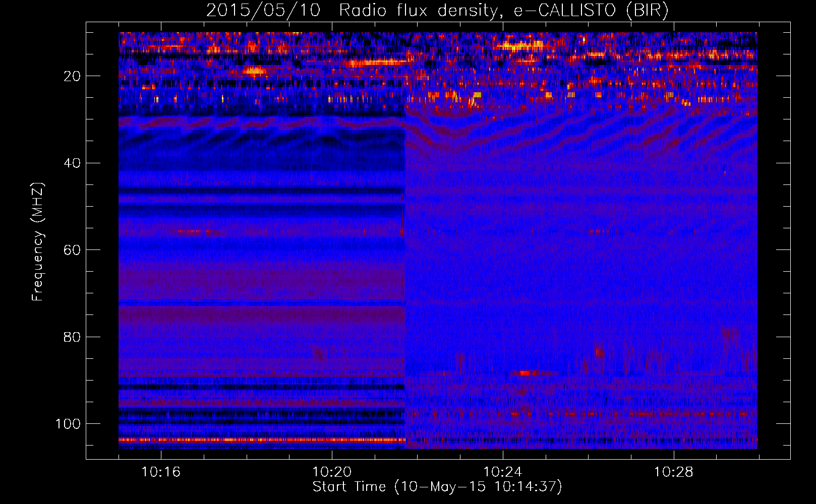Click the '10:28' time tick label

point(674,472)
